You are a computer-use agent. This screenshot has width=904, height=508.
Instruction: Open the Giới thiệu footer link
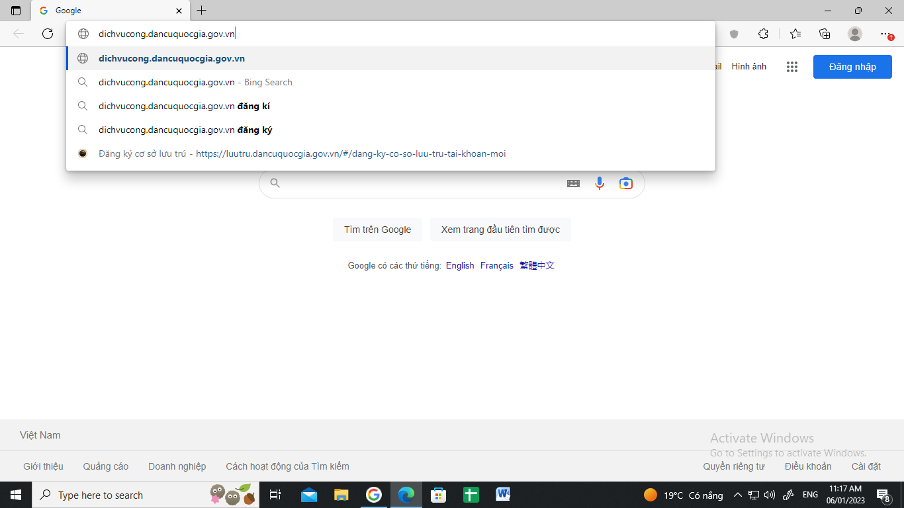(43, 466)
